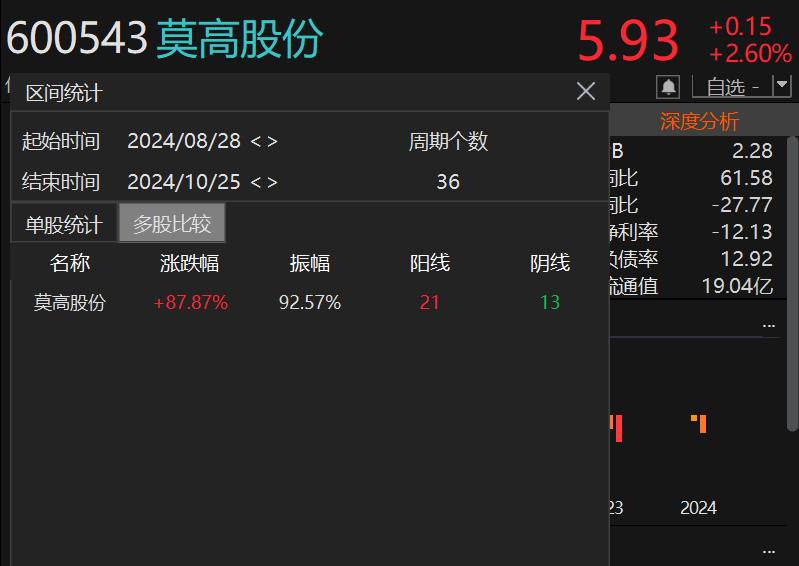
Task: Click the 结束时间 label
Action: 61,182
